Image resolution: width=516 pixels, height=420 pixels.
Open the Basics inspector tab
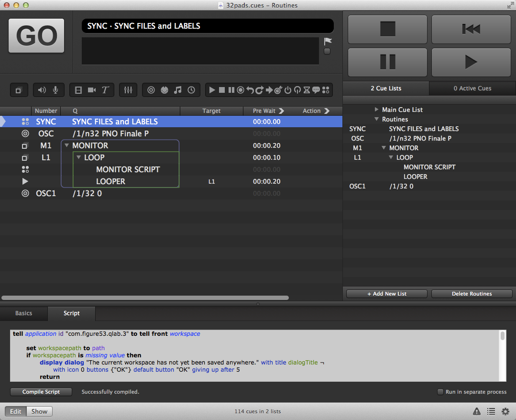pos(24,313)
